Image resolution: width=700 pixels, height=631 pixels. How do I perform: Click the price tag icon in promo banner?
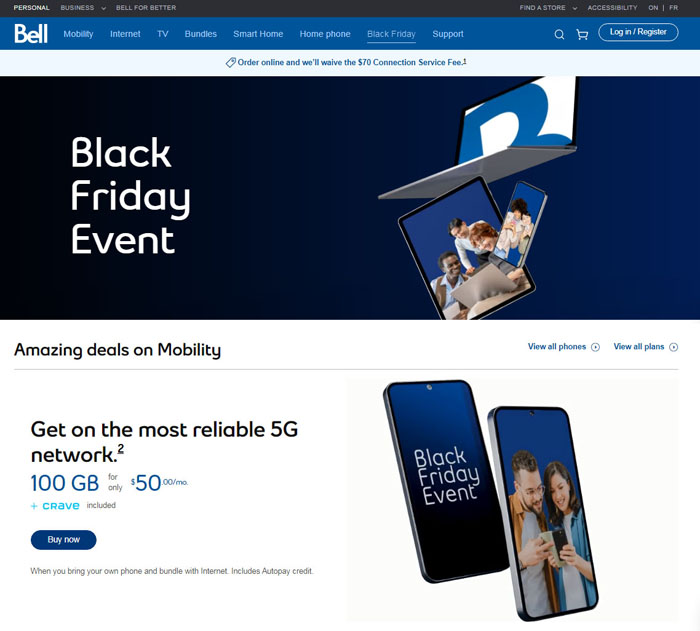(230, 63)
